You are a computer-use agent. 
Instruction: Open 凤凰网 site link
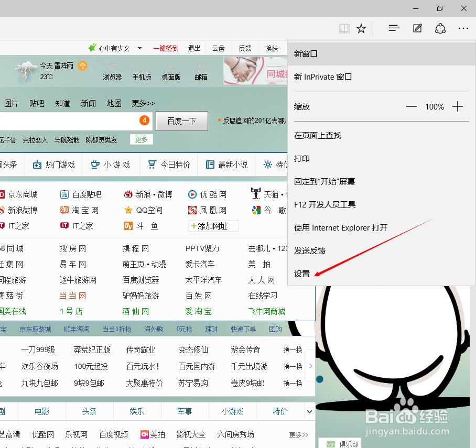click(208, 210)
